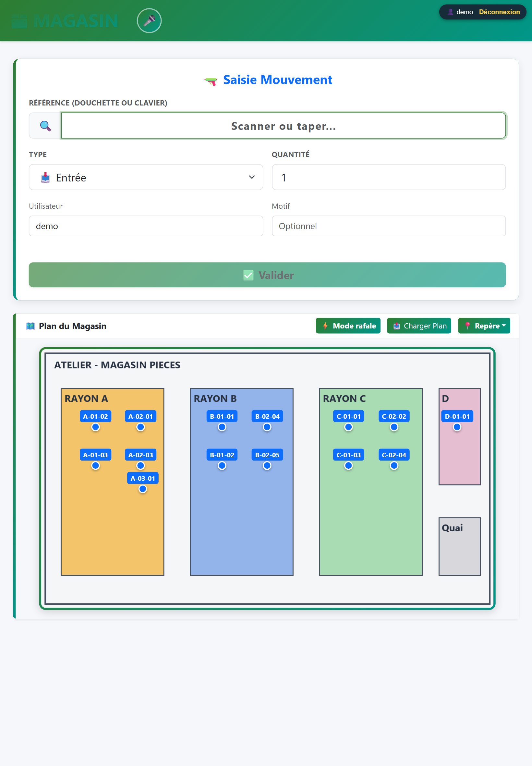Click the Charger Plan button
The width and height of the screenshot is (532, 766).
pos(419,326)
